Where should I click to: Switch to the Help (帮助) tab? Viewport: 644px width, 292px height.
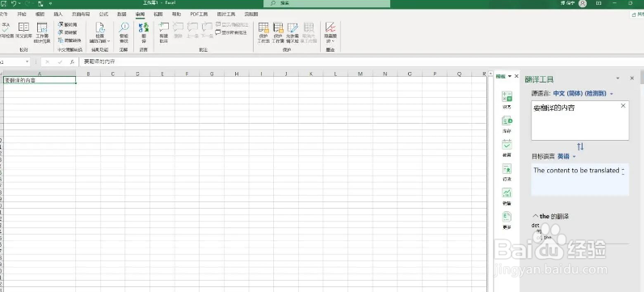tap(176, 14)
